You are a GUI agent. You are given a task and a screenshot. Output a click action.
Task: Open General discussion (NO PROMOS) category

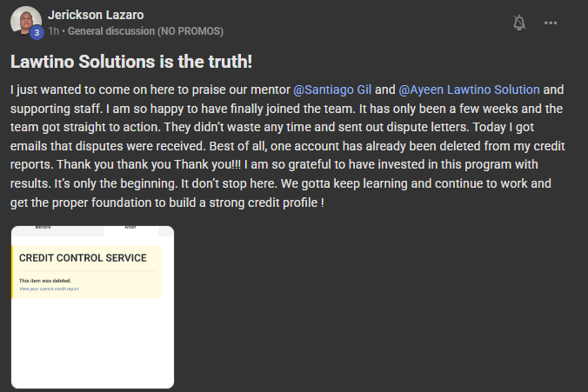[145, 31]
